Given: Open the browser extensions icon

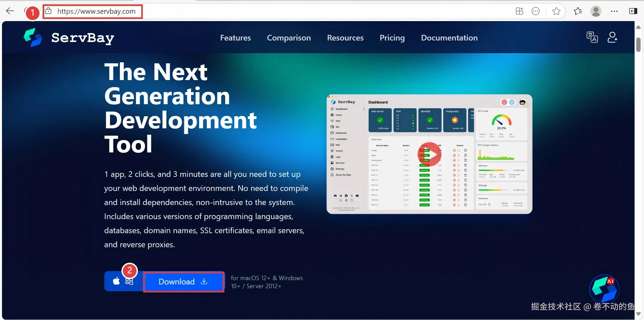Looking at the screenshot, I should point(519,11).
